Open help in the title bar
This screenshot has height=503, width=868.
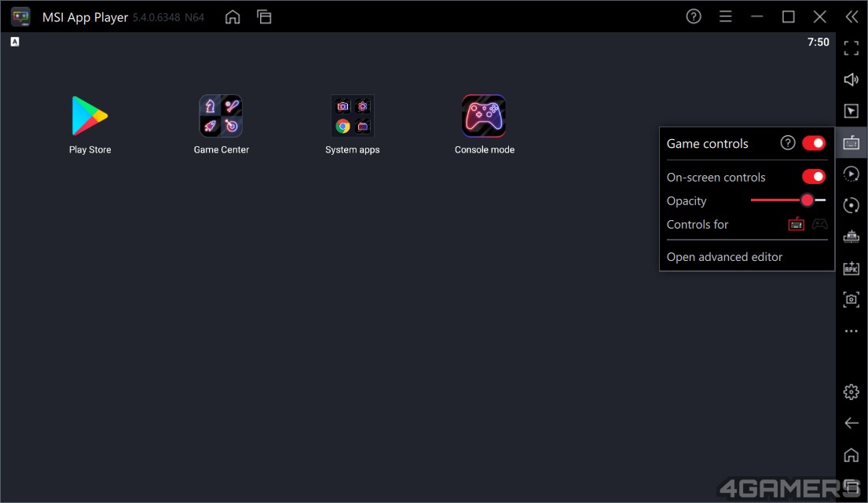click(x=694, y=17)
